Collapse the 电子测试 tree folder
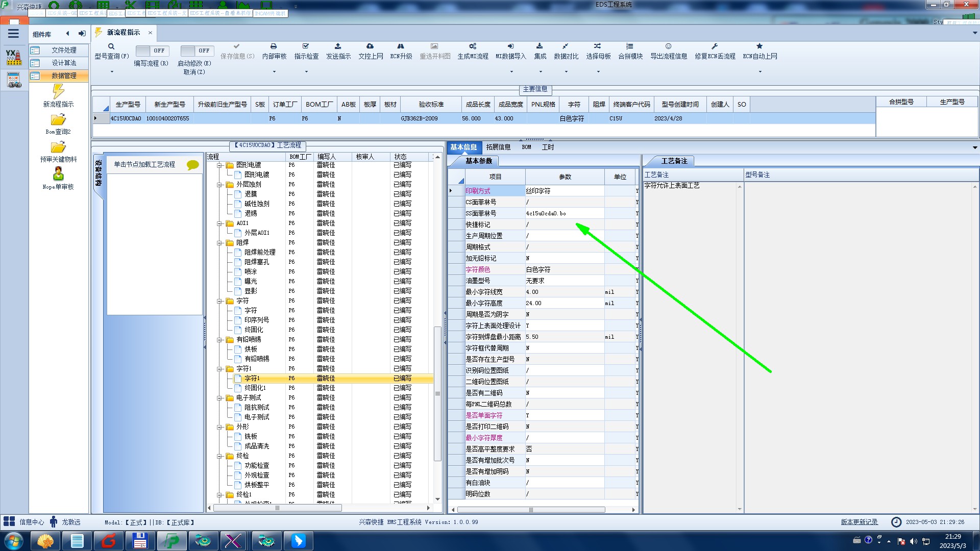980x551 pixels. coord(219,398)
